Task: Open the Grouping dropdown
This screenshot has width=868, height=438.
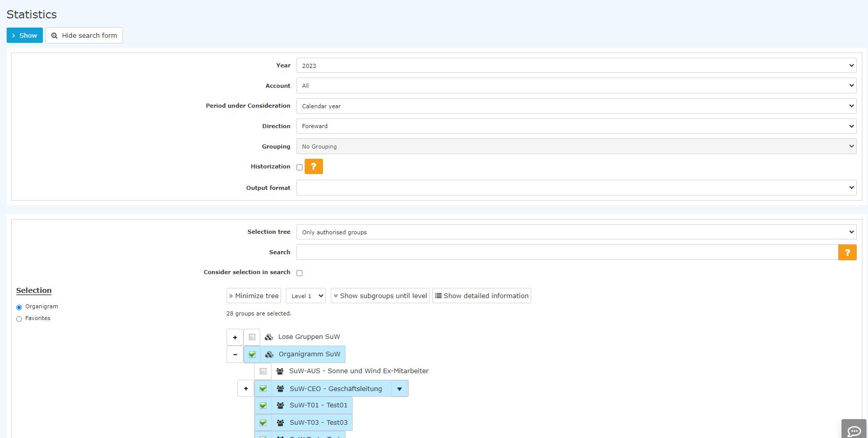Action: pos(576,147)
